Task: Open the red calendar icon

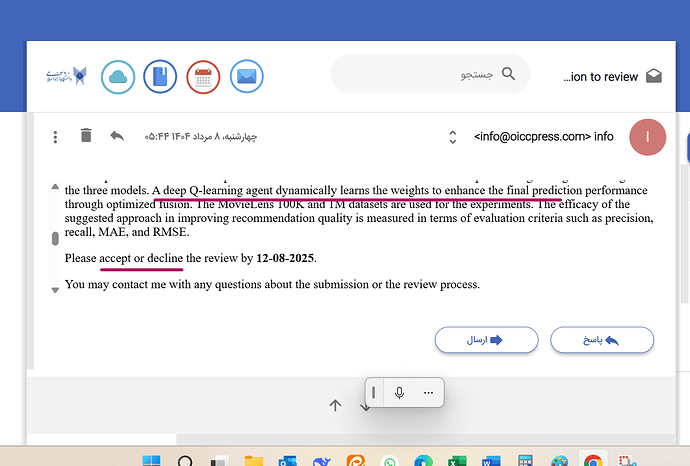Action: tap(203, 77)
